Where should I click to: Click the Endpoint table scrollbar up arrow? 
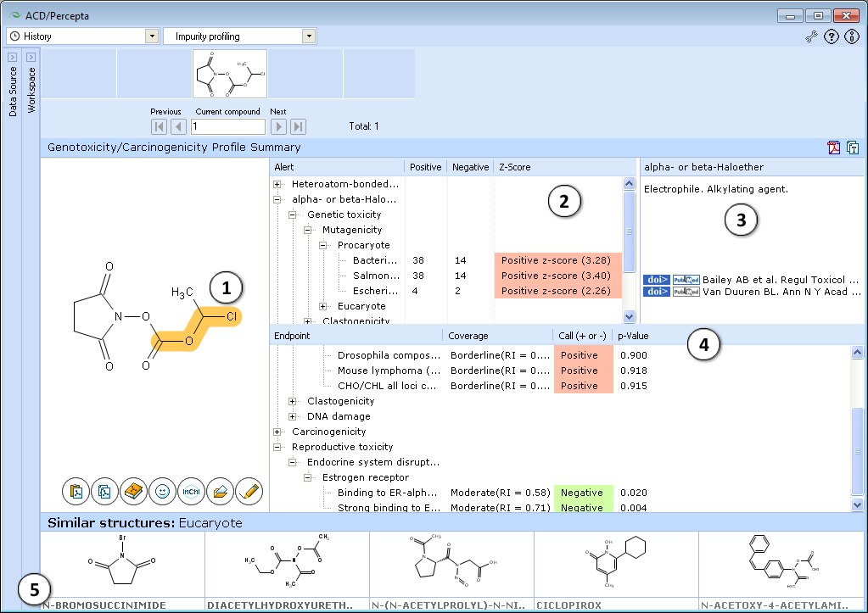tap(857, 352)
